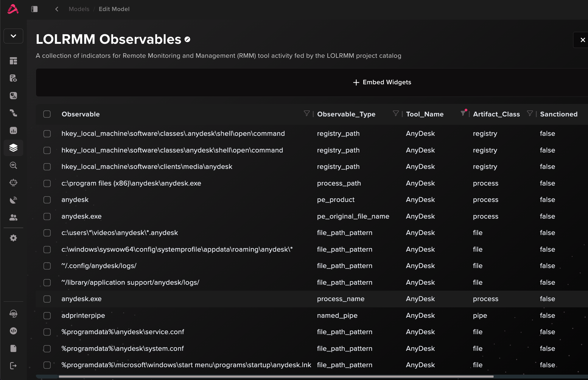Click the pipe artifact class cell
The width and height of the screenshot is (588, 380).
click(x=480, y=315)
